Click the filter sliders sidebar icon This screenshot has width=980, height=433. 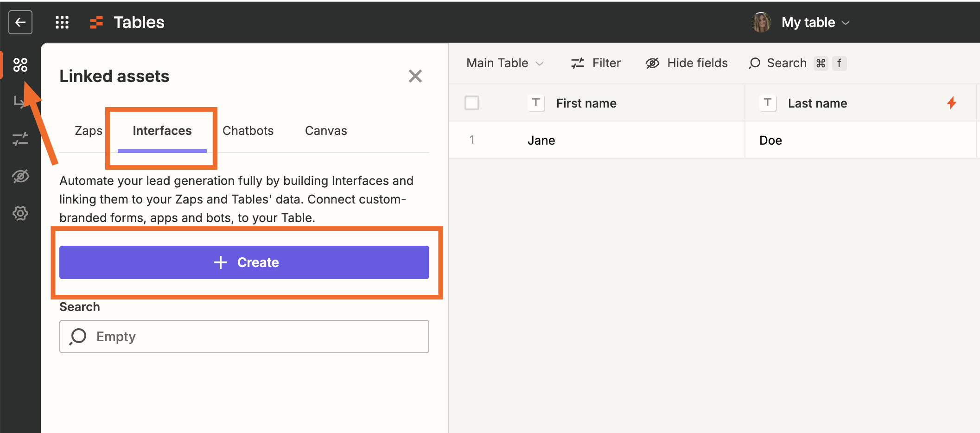tap(20, 139)
